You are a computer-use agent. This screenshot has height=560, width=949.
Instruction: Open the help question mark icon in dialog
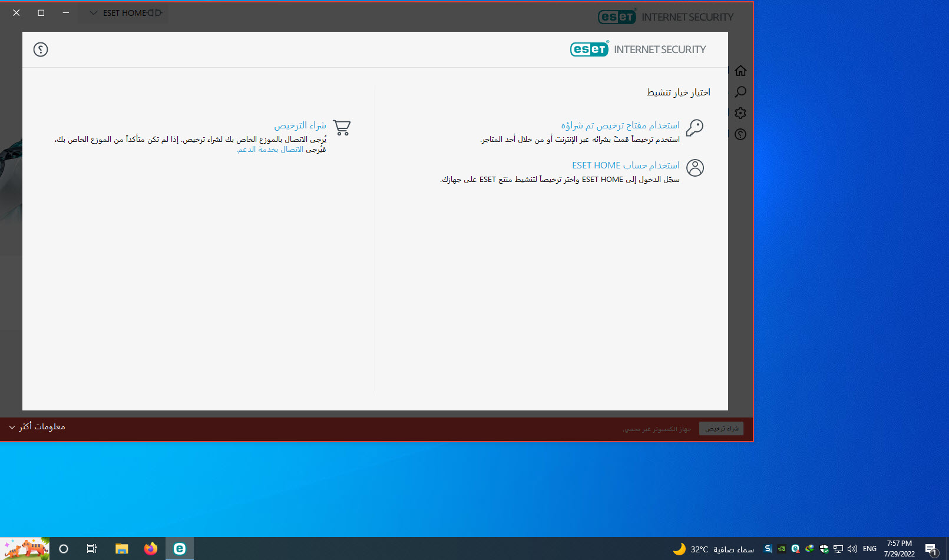pos(41,49)
